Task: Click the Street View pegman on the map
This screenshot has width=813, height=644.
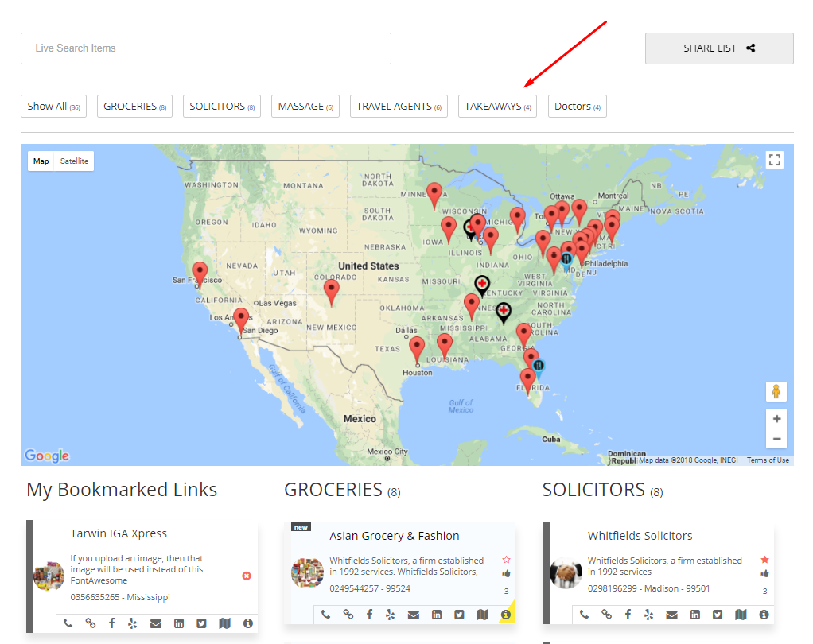Action: coord(776,391)
